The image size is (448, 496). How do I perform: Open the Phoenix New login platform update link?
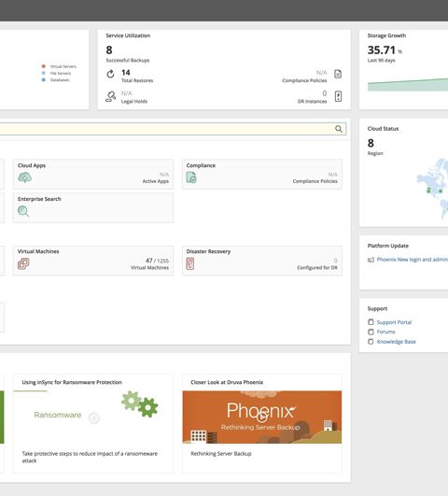[x=413, y=260]
